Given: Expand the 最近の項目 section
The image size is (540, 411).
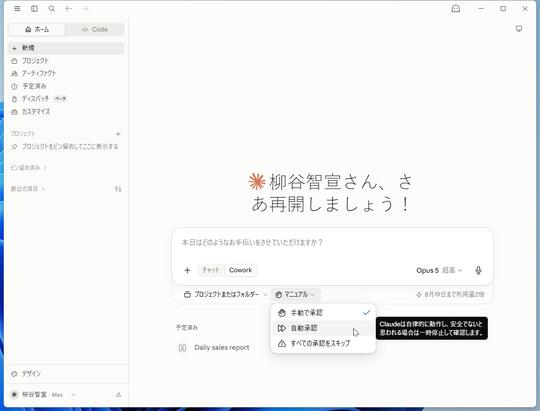Looking at the screenshot, I should coord(27,189).
